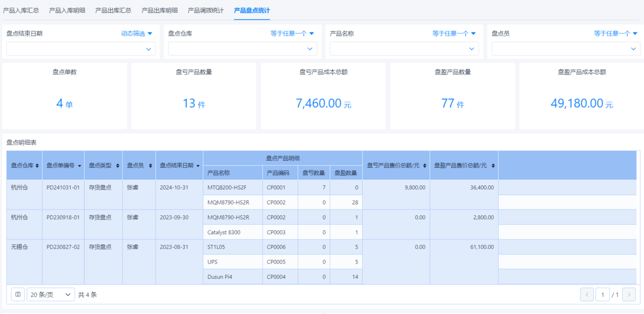
Task: Sort by 盘点仓库 column arrows
Action: tap(37, 166)
